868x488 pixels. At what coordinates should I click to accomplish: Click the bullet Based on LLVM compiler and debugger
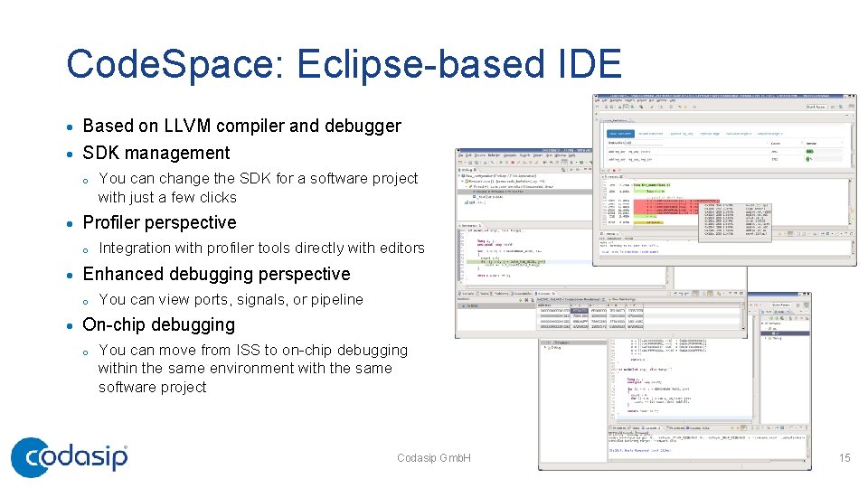242,126
